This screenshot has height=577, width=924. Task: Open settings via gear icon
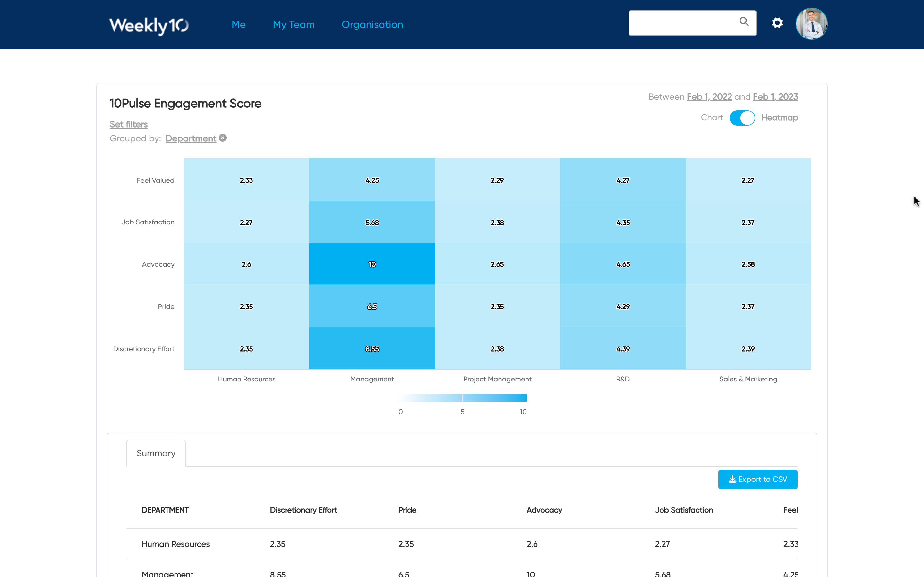777,23
